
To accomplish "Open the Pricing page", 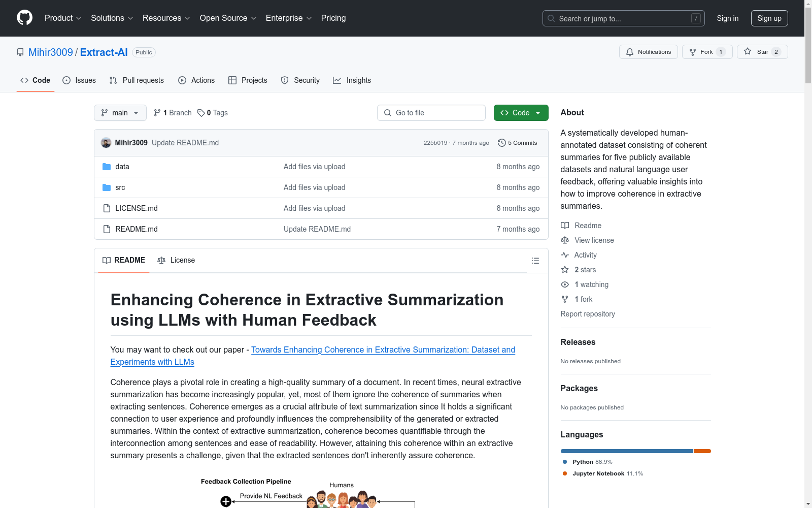I will click(333, 18).
